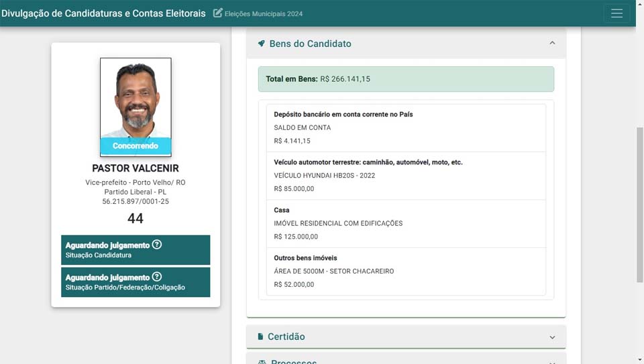Click the document icon beside Certidão
644x364 pixels.
[x=260, y=337]
